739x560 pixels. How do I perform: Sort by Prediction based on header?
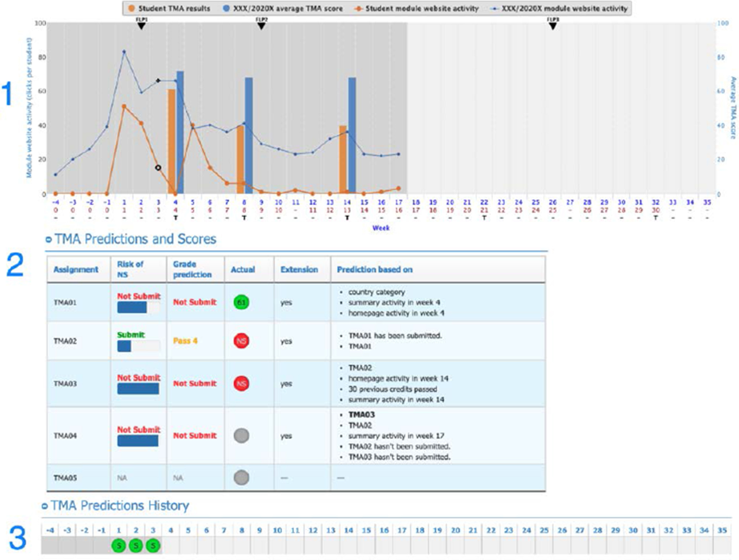tap(375, 269)
